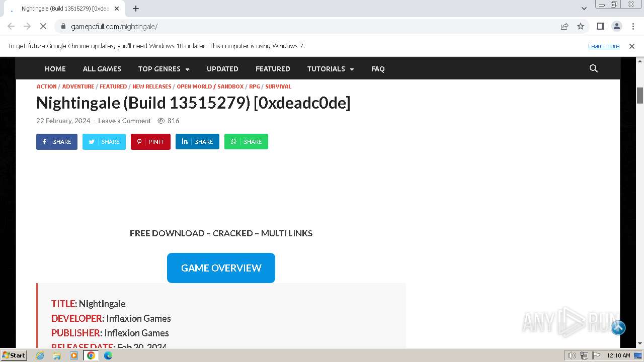The width and height of the screenshot is (644, 362).
Task: Click Leave a Comment link
Action: [124, 121]
